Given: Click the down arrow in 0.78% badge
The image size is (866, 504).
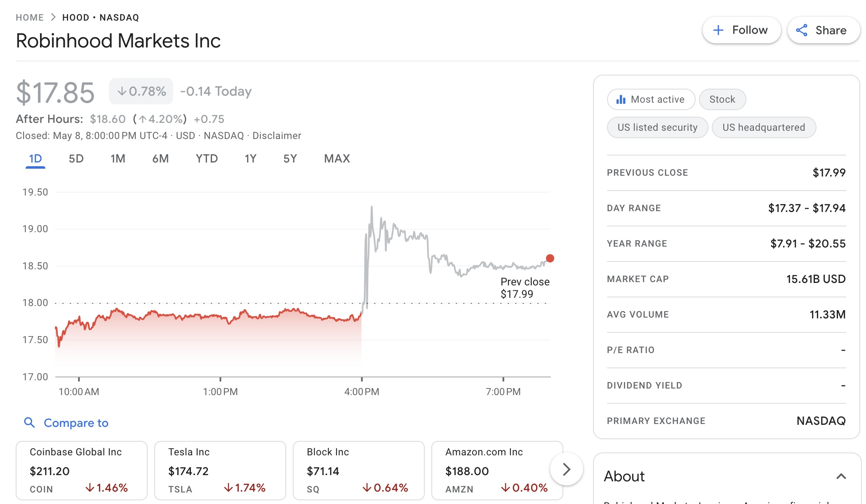Looking at the screenshot, I should (122, 91).
